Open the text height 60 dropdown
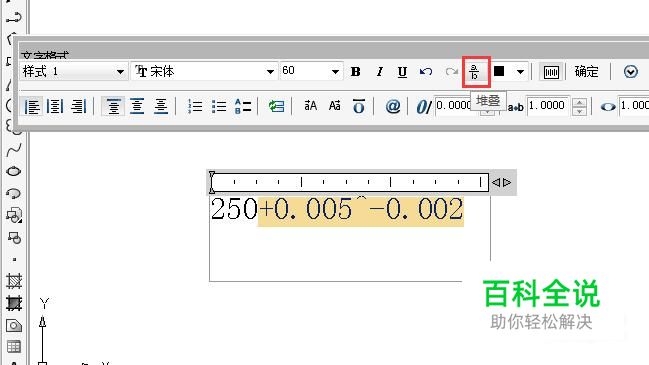 311,71
